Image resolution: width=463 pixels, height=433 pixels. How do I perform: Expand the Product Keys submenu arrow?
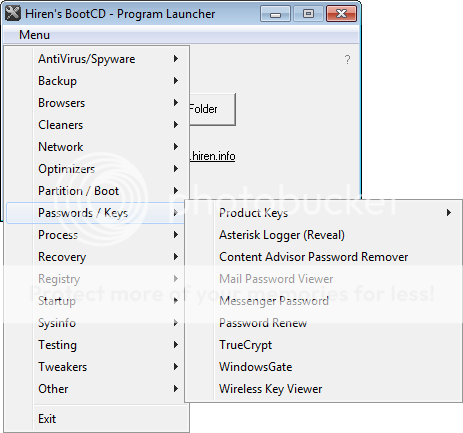pos(449,213)
